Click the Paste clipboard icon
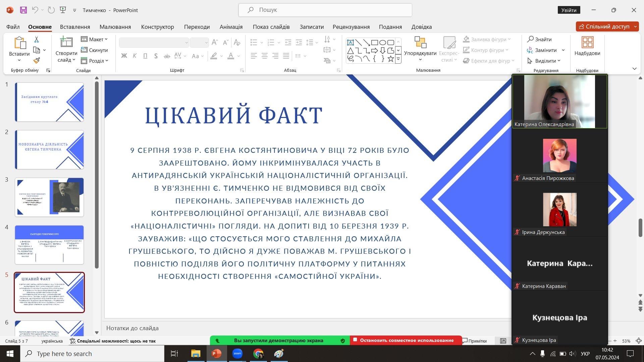 20,43
